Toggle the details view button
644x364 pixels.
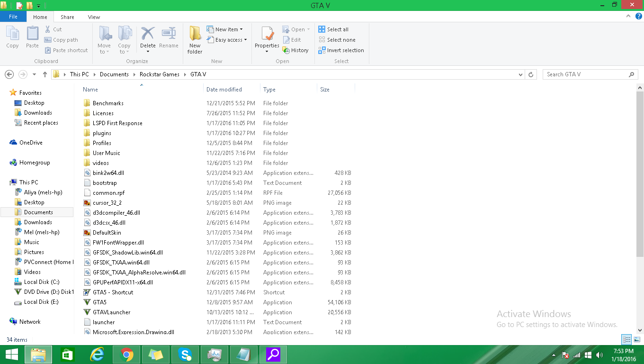click(626, 339)
